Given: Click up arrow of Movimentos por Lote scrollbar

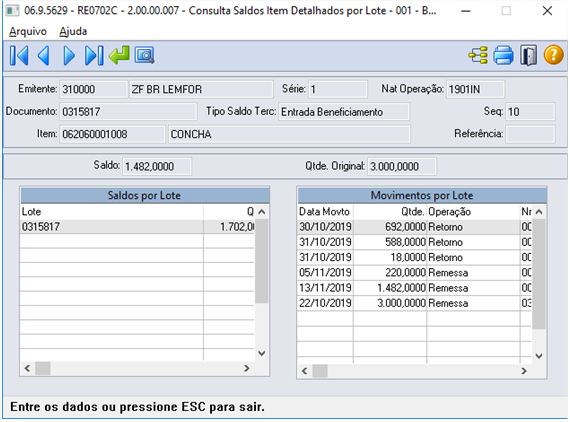Looking at the screenshot, I should pyautogui.click(x=539, y=212).
